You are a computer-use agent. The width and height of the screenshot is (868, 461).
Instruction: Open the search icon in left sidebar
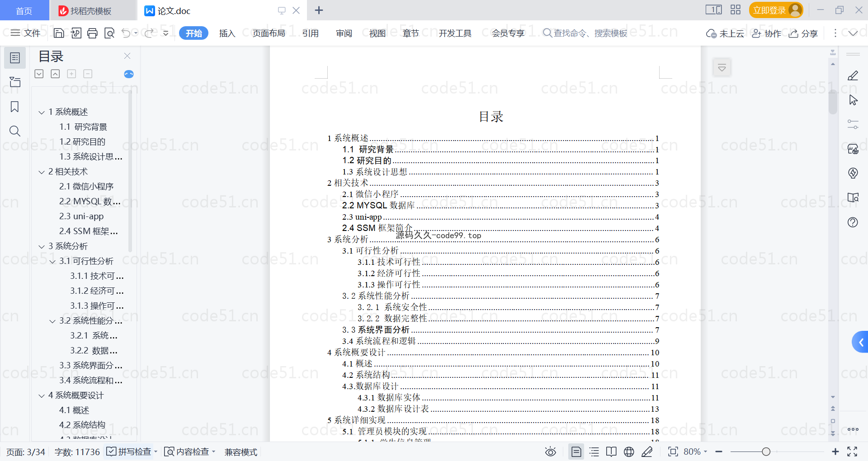click(15, 131)
